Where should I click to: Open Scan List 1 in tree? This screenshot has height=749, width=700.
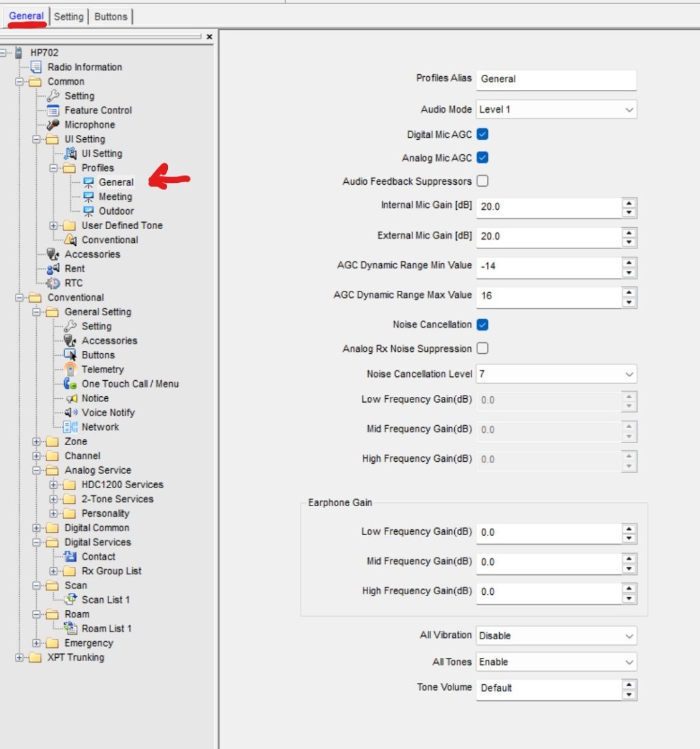point(105,600)
